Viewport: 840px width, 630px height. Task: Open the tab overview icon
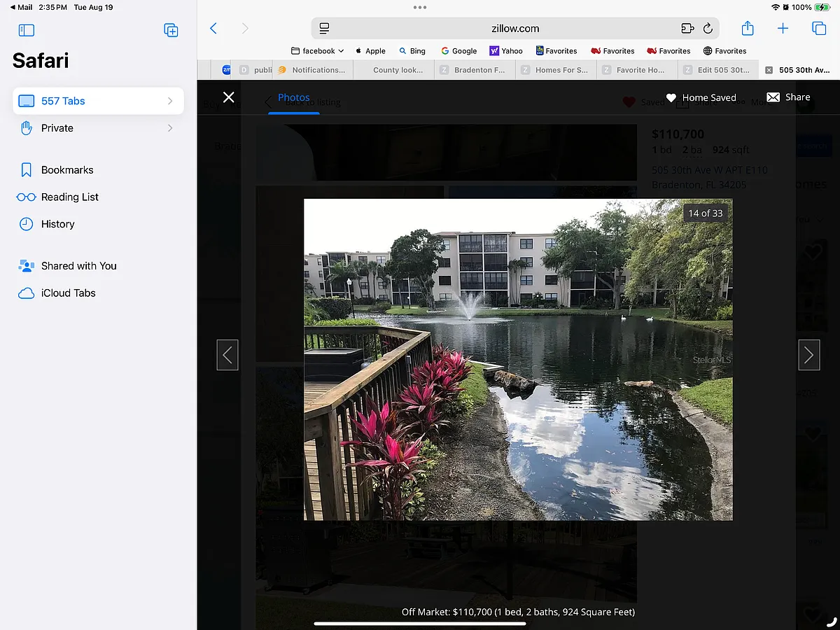[x=819, y=29]
